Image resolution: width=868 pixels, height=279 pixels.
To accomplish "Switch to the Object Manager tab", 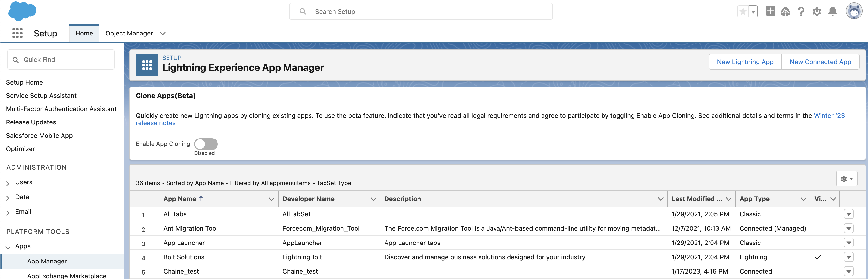I will coord(129,33).
